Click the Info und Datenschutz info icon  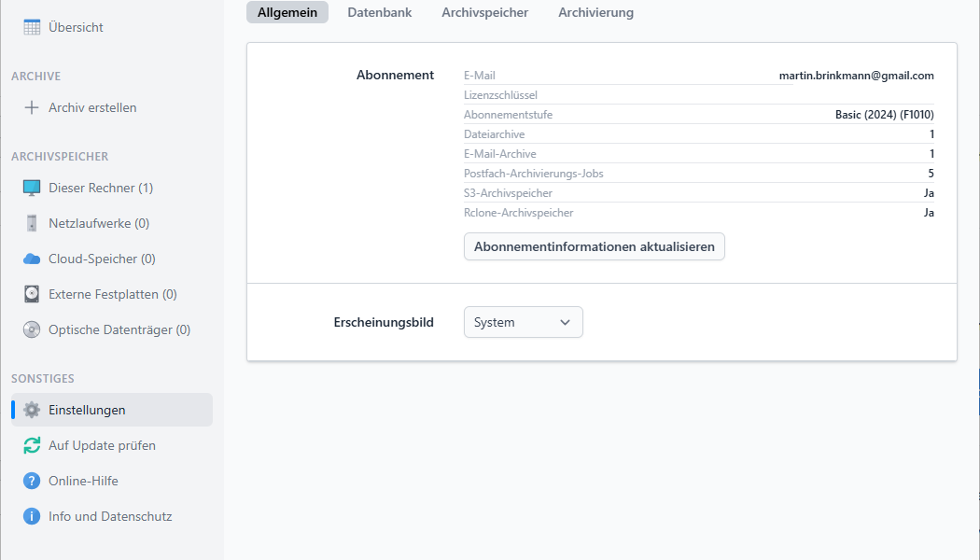[x=32, y=516]
